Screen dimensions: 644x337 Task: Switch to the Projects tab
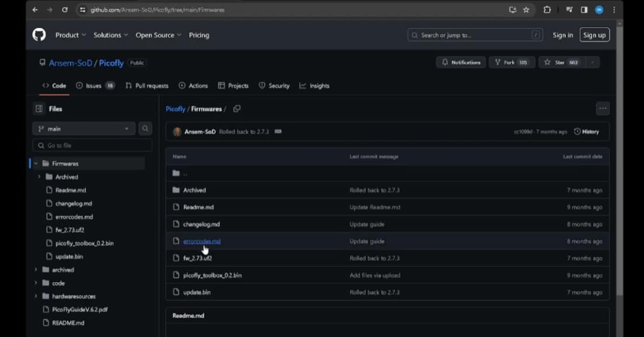pos(233,86)
